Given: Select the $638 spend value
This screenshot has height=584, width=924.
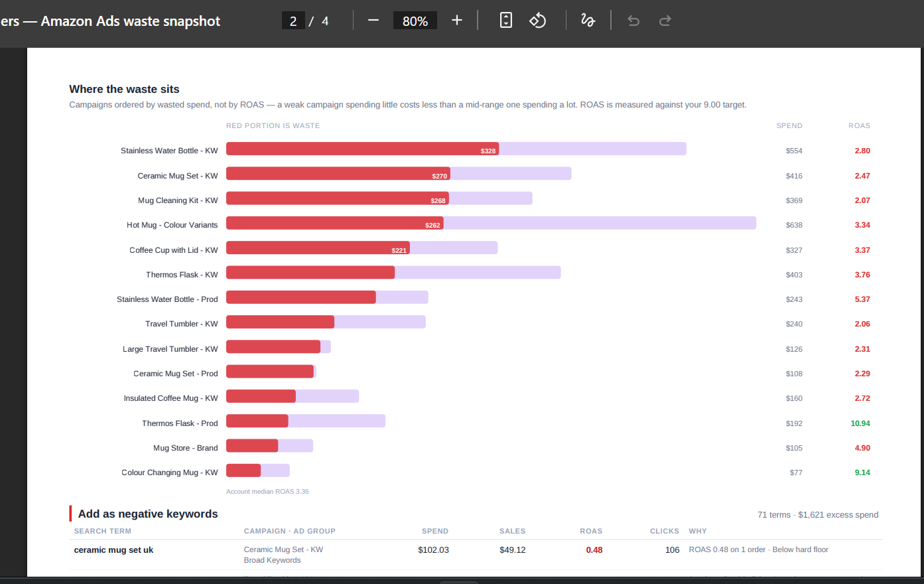Looking at the screenshot, I should click(794, 225).
